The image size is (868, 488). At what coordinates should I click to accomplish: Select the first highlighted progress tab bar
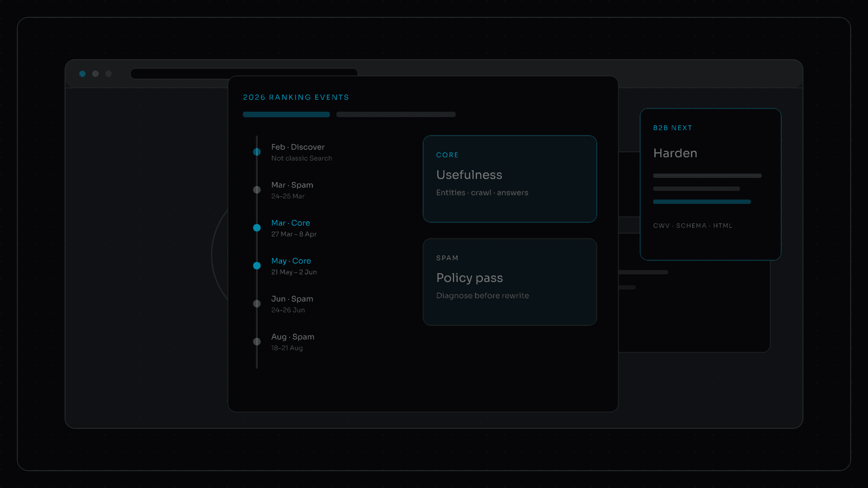[x=286, y=114]
